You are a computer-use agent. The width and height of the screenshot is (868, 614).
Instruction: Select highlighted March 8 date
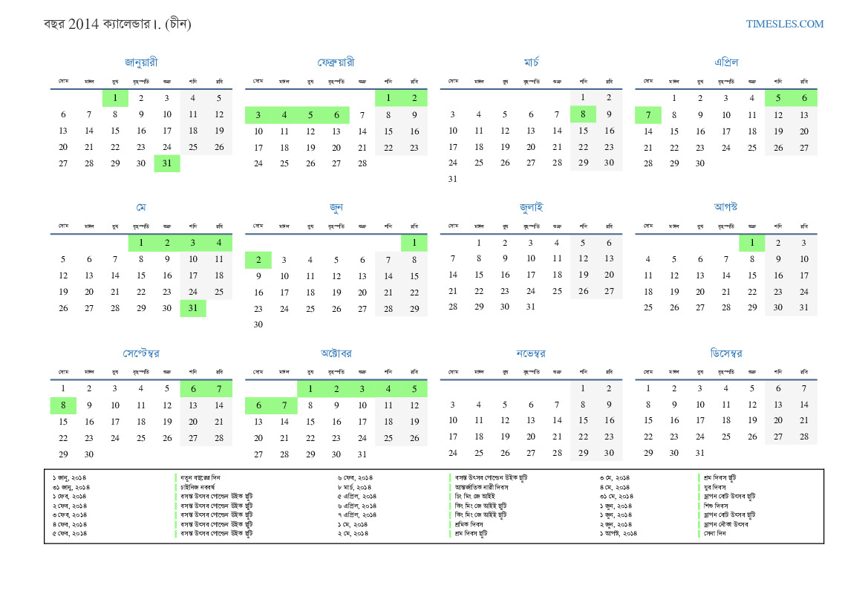(x=583, y=114)
